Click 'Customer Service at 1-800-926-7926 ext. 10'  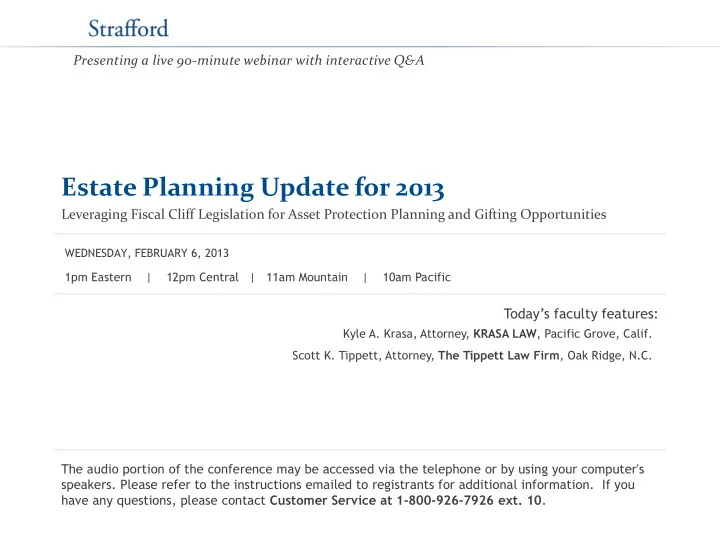click(x=405, y=501)
